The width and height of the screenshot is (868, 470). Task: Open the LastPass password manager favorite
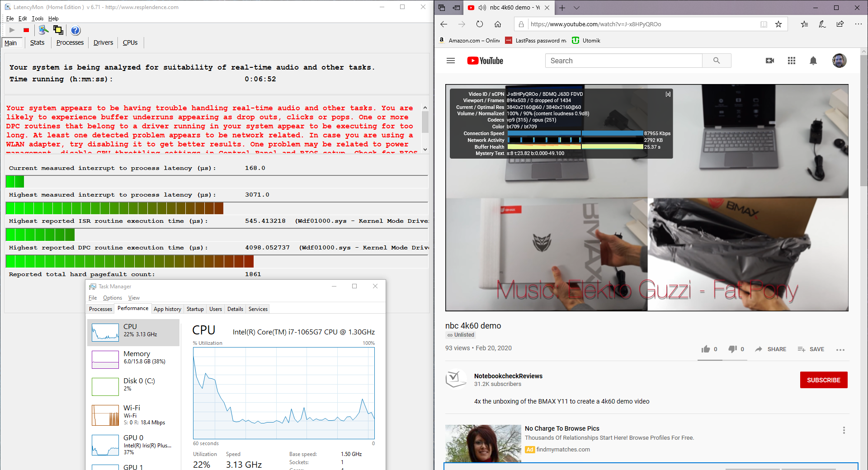click(x=536, y=41)
